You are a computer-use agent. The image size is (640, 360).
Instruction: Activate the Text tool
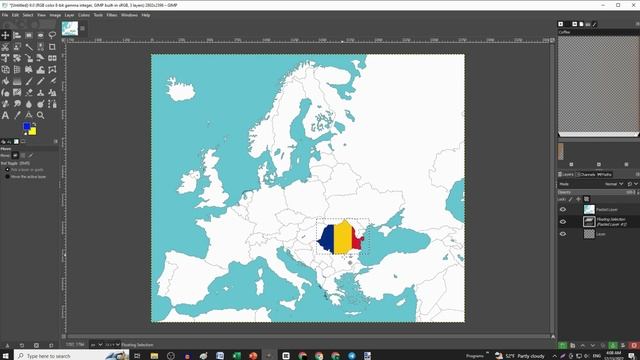(x=5, y=116)
